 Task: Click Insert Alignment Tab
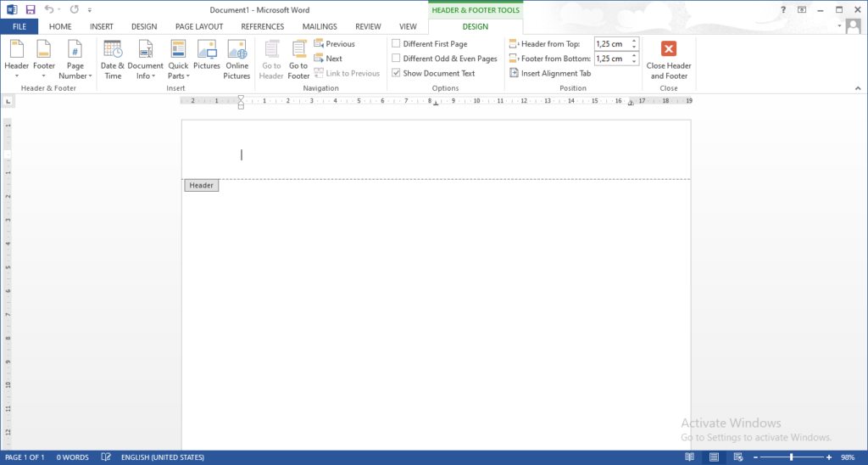pos(550,74)
